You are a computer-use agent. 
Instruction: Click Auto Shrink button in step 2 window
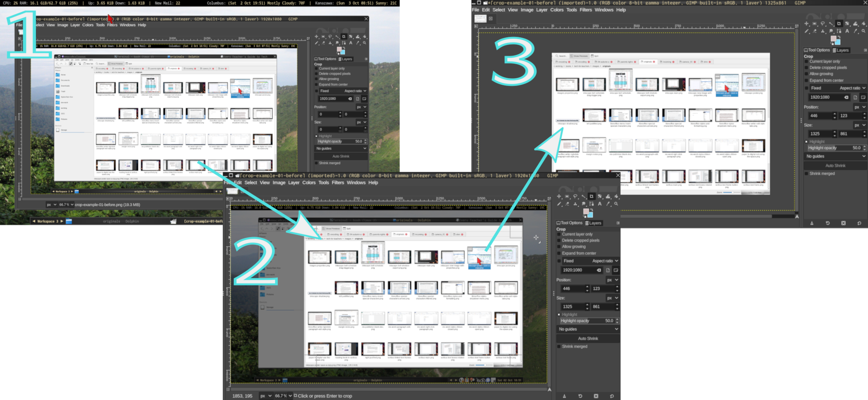coord(588,338)
